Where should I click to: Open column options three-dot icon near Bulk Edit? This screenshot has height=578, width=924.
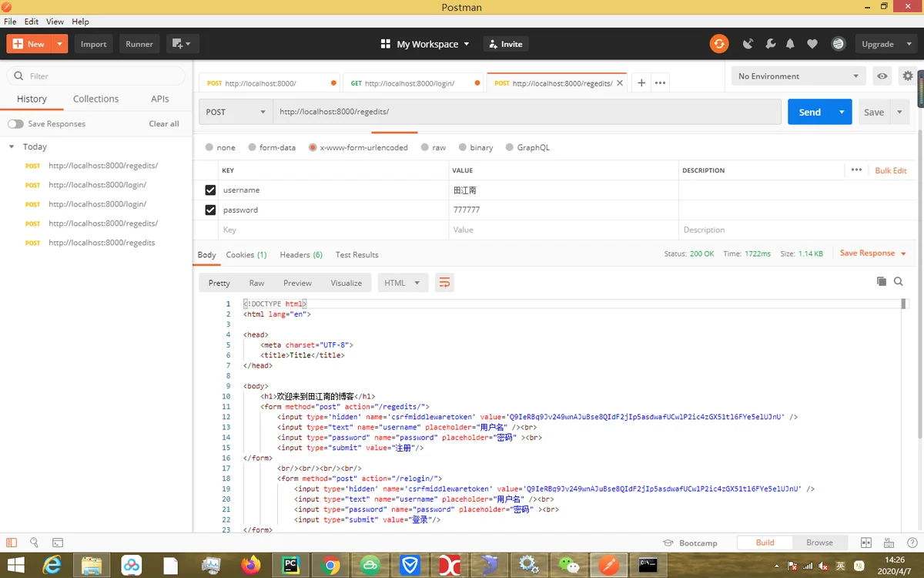click(856, 170)
